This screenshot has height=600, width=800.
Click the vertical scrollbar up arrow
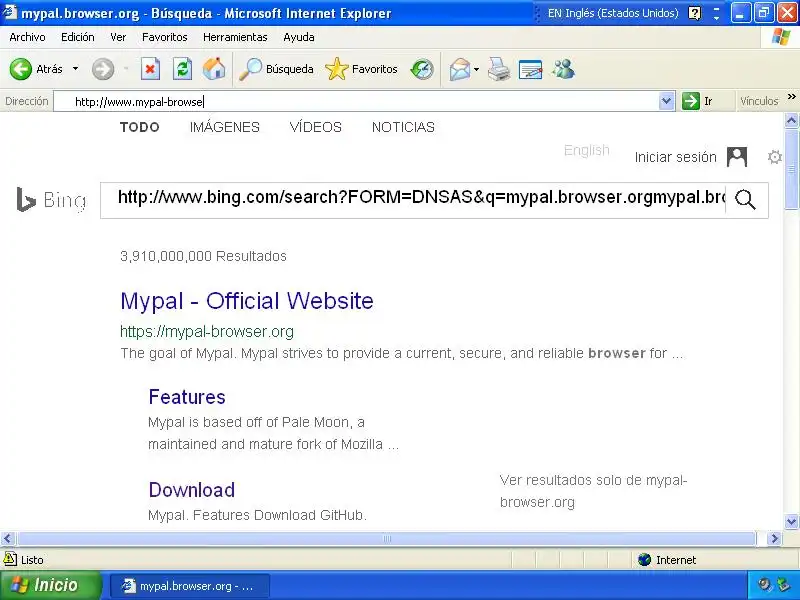(x=791, y=120)
